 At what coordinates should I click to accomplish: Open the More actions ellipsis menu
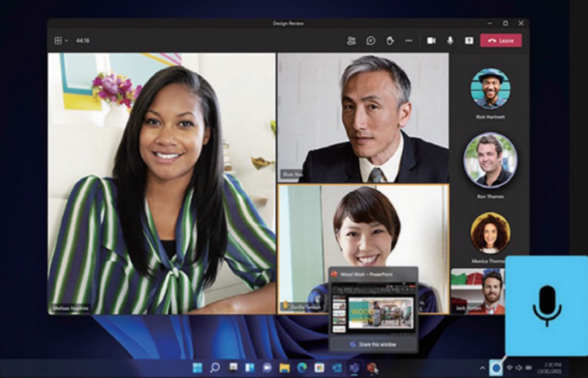pyautogui.click(x=409, y=41)
